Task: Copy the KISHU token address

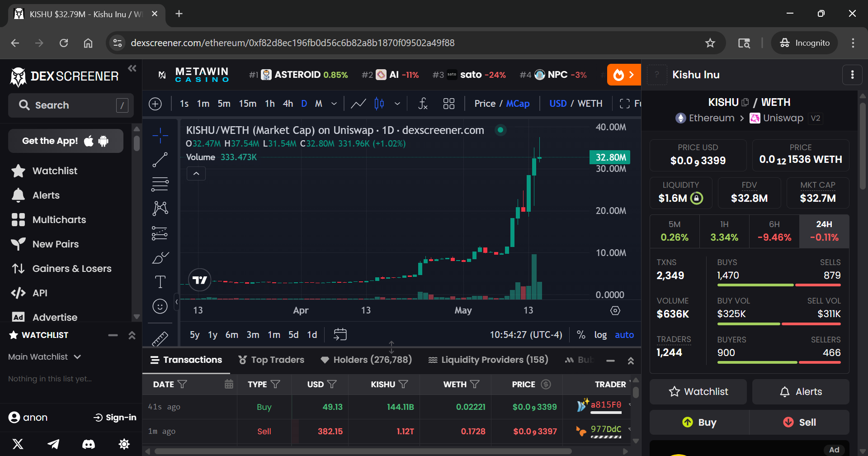Action: [745, 102]
